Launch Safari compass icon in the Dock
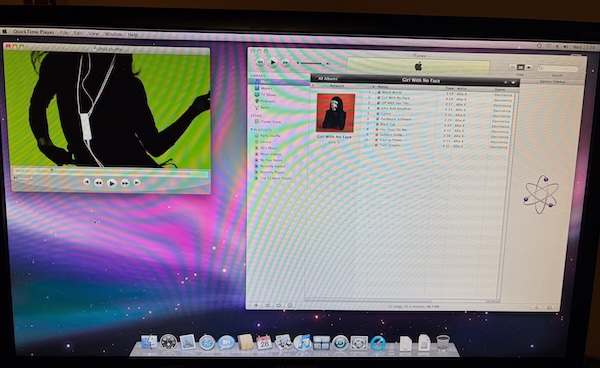Viewport: 600px width, 368px height. tap(207, 342)
